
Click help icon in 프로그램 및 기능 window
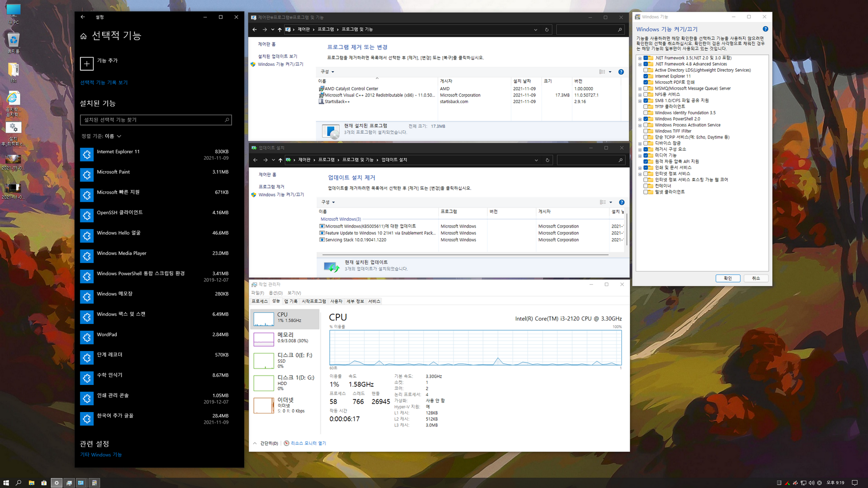pyautogui.click(x=621, y=72)
